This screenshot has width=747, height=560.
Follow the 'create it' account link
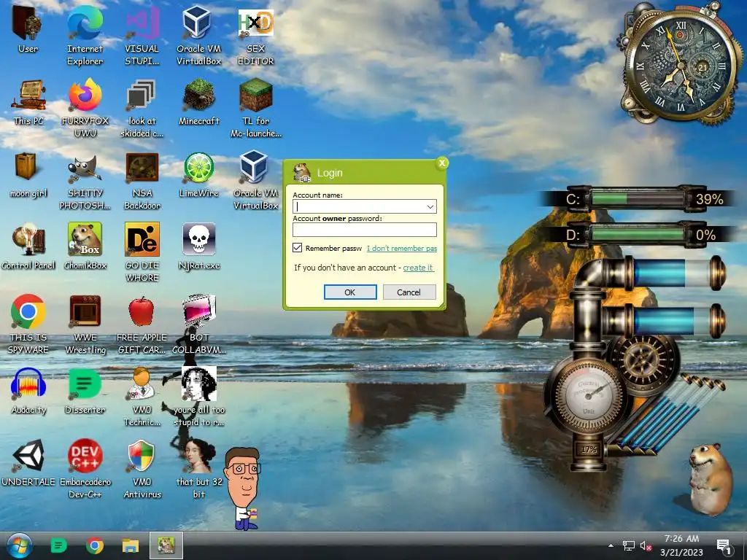coord(418,268)
